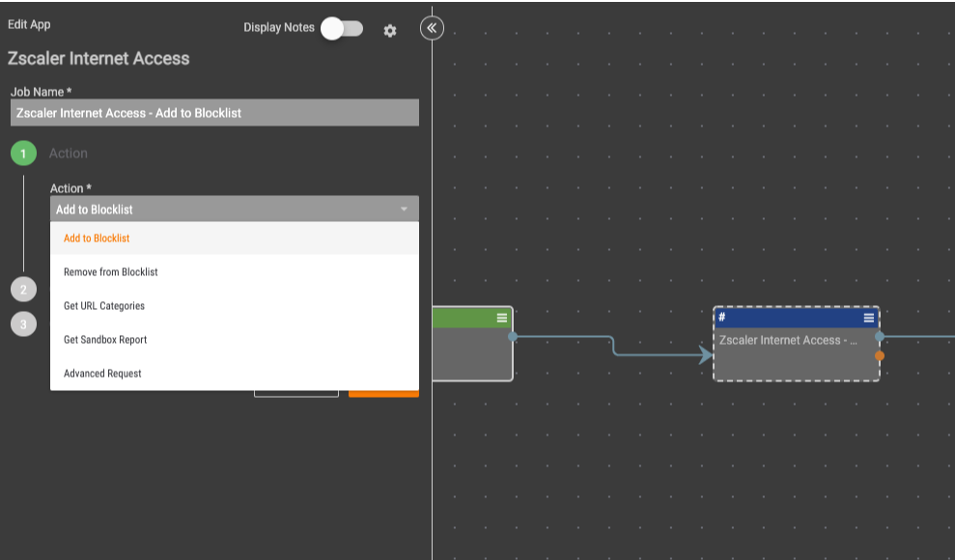Click the 'Job Name *' field label

(41, 92)
